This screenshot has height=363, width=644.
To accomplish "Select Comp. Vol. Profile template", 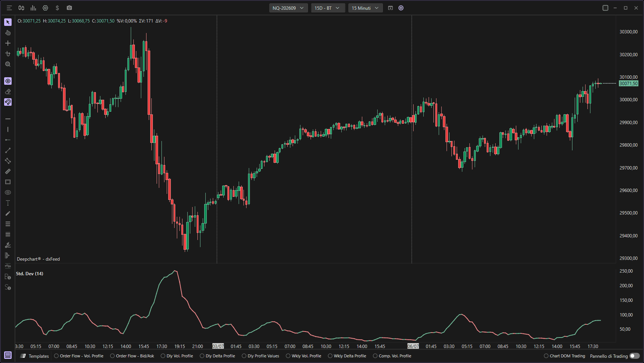I will point(392,356).
